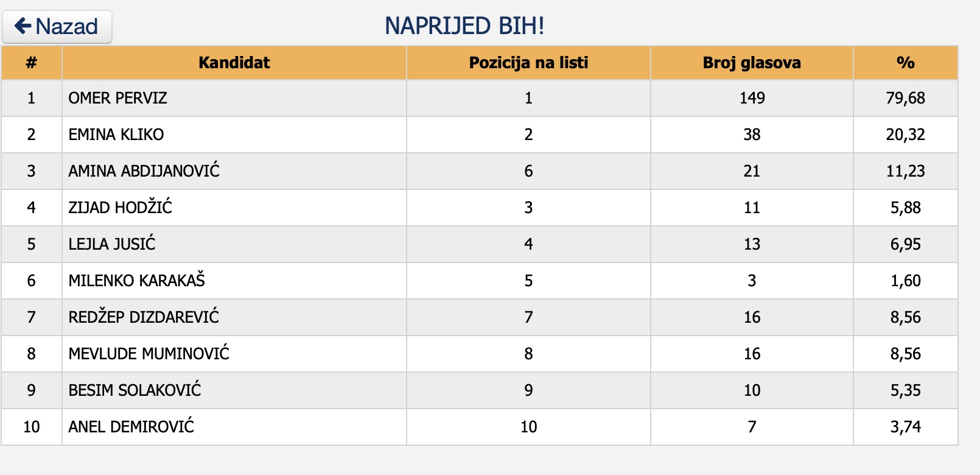Click the Kandidat column header

tap(234, 63)
